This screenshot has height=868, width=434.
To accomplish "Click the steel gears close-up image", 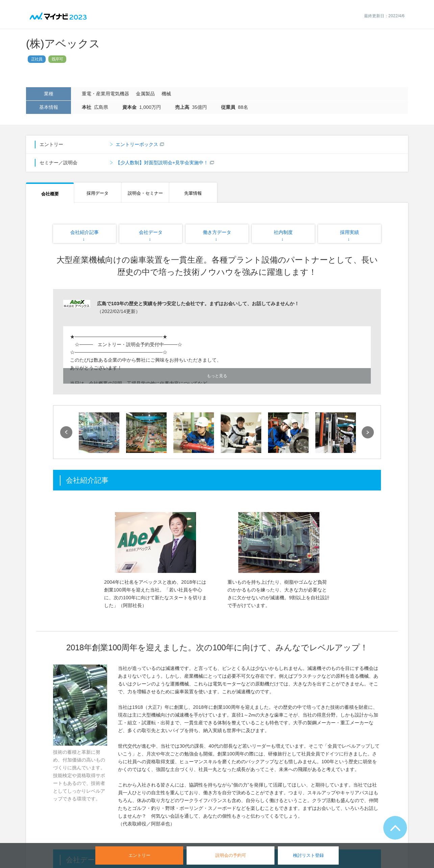I will (80, 705).
